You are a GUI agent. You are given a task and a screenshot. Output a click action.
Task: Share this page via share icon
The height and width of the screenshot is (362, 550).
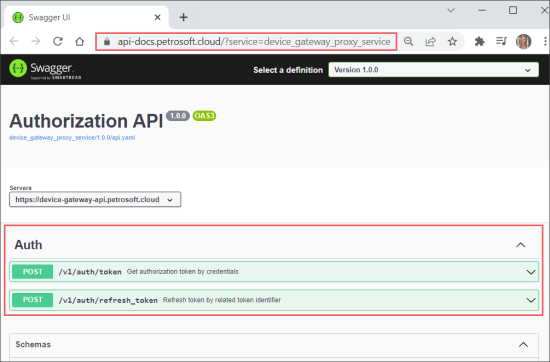(x=430, y=41)
